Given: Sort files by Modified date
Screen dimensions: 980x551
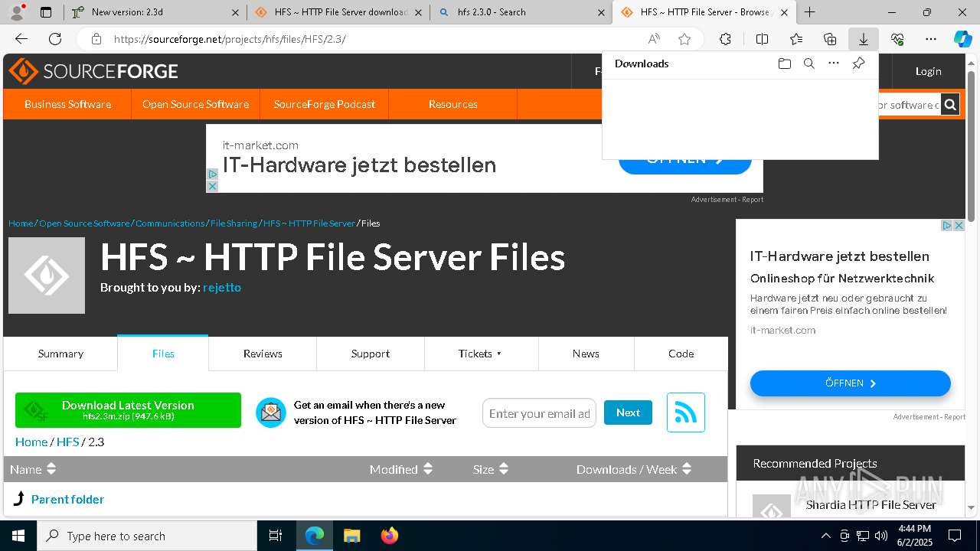Looking at the screenshot, I should coord(401,469).
